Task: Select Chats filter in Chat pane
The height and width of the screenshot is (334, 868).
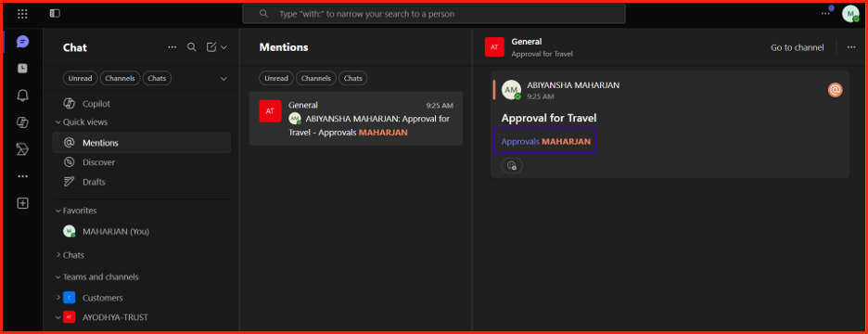Action: pyautogui.click(x=158, y=79)
